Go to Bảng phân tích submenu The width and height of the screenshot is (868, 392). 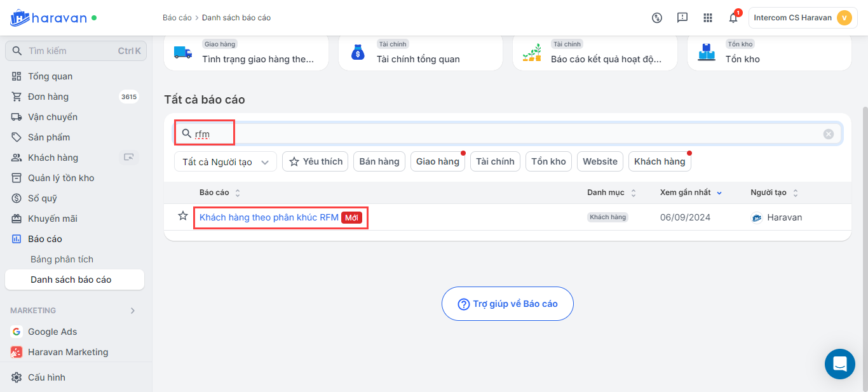tap(62, 259)
